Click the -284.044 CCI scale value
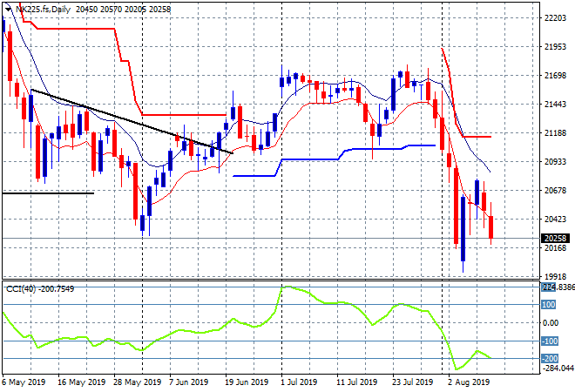The image size is (575, 392). (558, 368)
